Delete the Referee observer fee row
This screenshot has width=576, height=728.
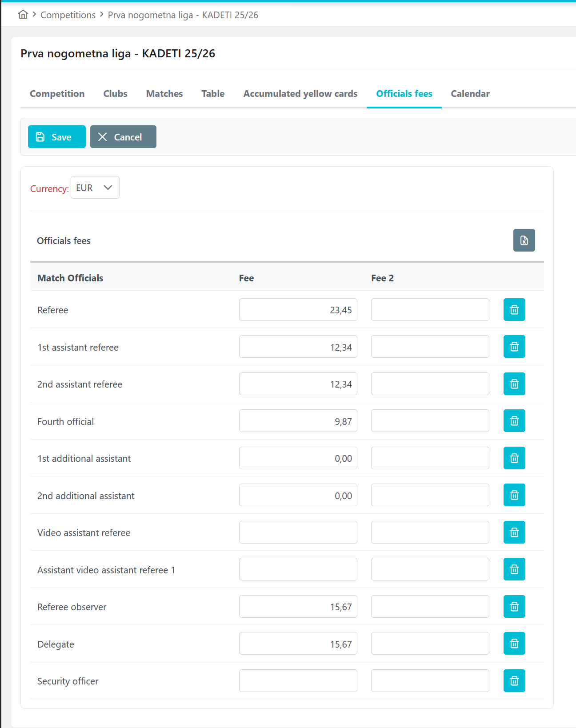click(514, 607)
